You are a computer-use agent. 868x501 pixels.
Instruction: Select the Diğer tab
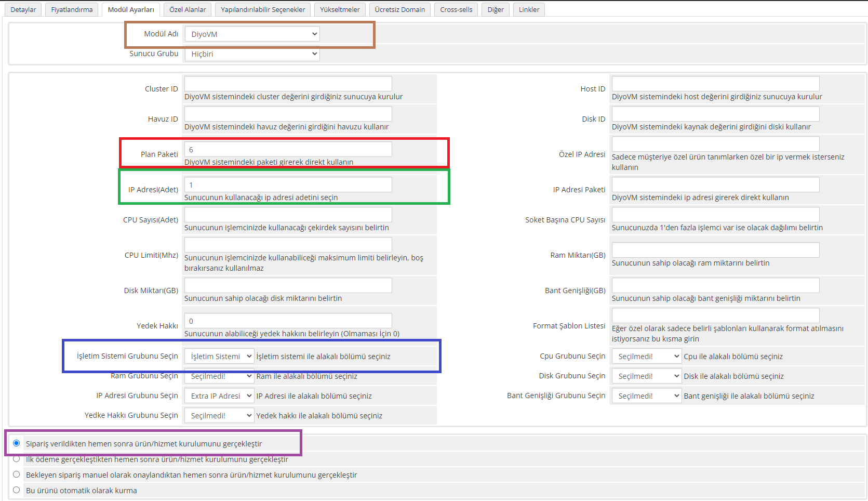(496, 9)
